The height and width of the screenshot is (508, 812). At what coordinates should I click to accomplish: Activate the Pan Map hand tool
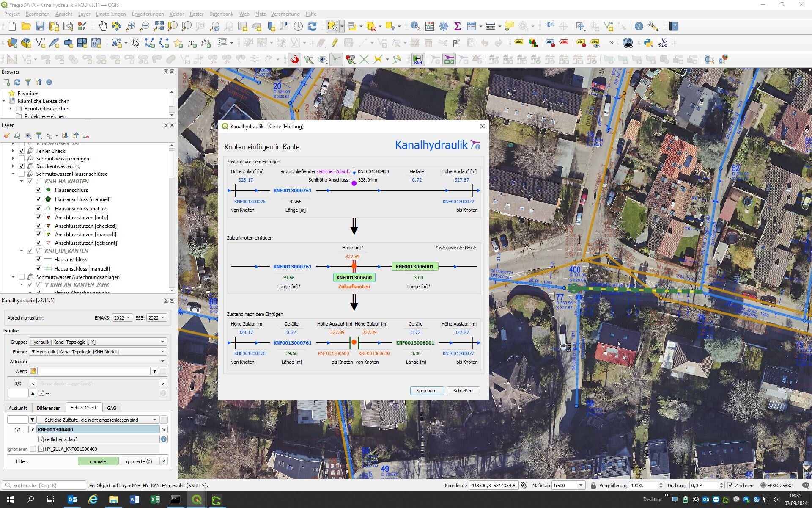point(103,26)
